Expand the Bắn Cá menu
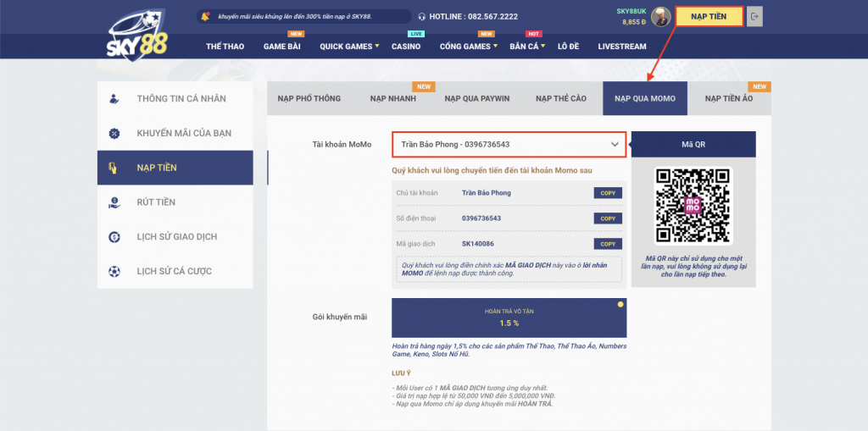The image size is (868, 431). (x=527, y=47)
